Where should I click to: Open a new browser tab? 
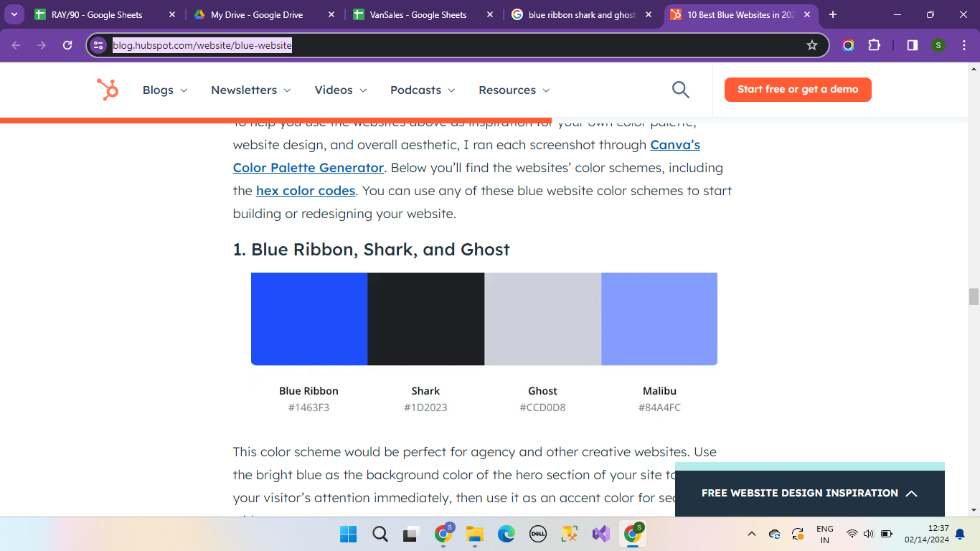(x=833, y=14)
